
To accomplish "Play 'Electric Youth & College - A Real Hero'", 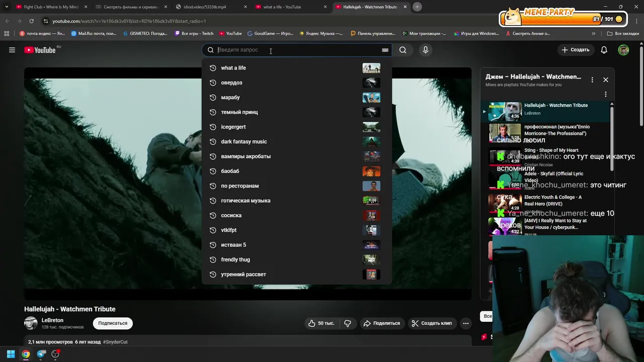I will [545, 204].
